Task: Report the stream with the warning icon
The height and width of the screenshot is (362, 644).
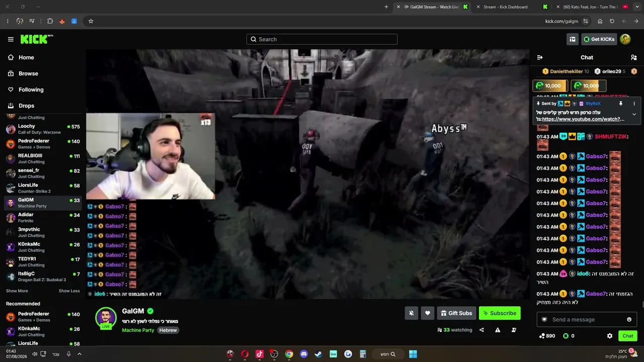Action: coord(498,330)
